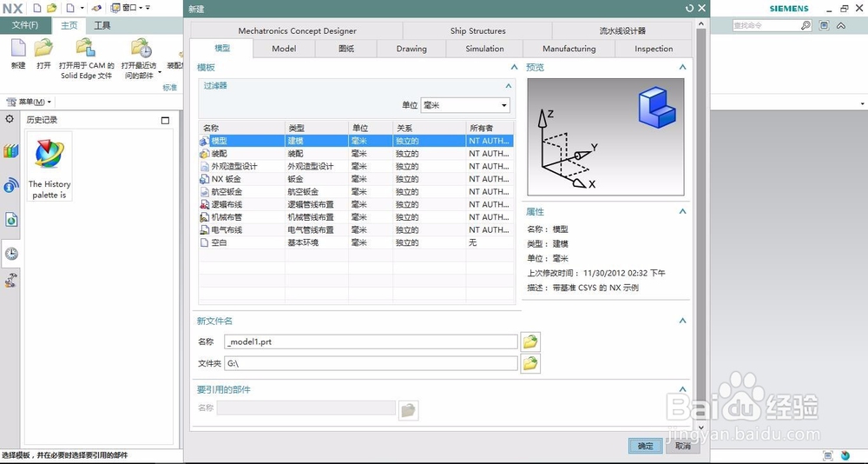The height and width of the screenshot is (464, 868).
Task: Browse for destination folder icon
Action: 530,364
